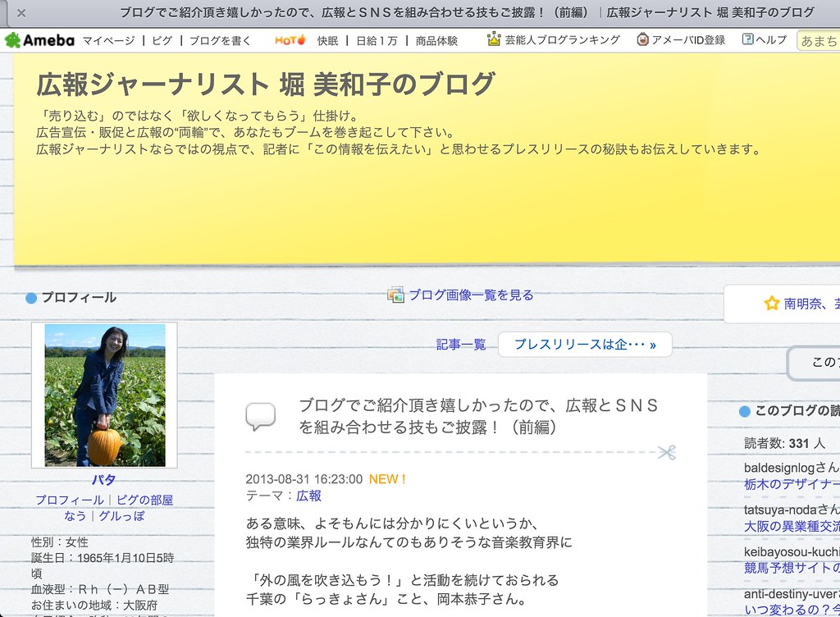Click the NEW! label by the date
Screen dimensions: 840x617
pyautogui.click(x=387, y=479)
